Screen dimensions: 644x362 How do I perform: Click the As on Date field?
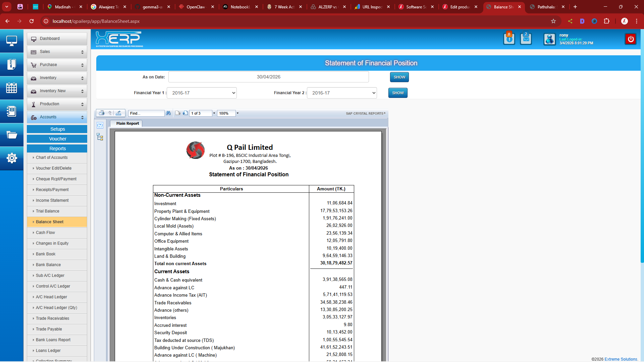(x=268, y=77)
